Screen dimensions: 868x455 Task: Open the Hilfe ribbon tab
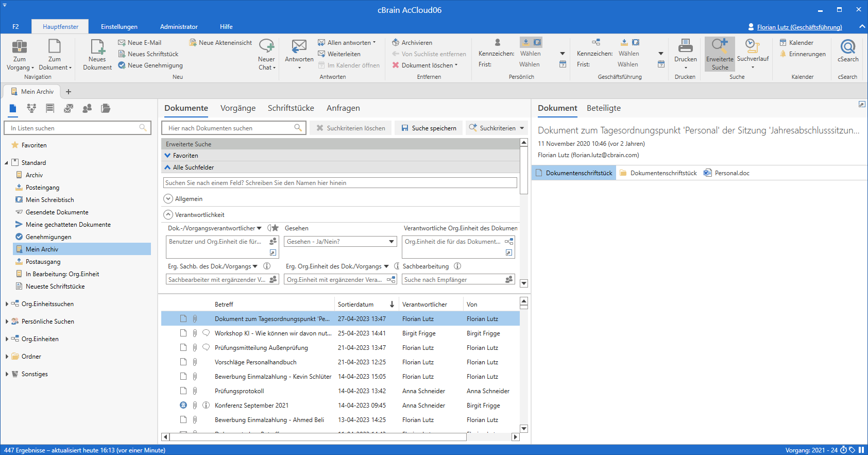(226, 27)
